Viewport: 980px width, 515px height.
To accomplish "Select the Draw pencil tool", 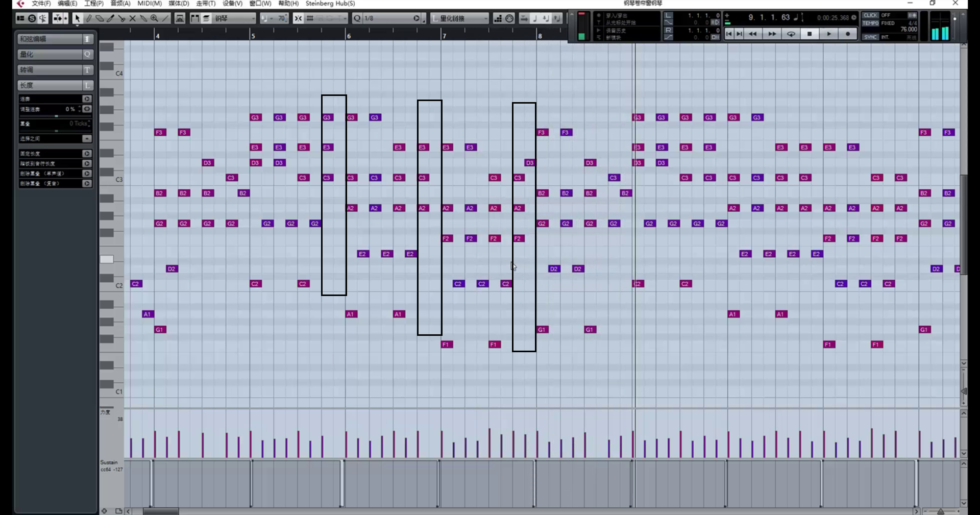I will click(88, 18).
